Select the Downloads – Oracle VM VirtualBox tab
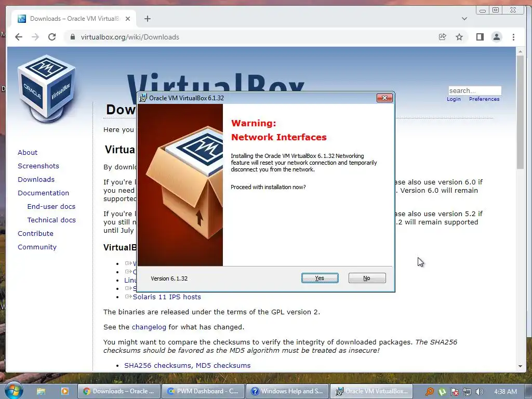This screenshot has height=399, width=532. point(74,19)
